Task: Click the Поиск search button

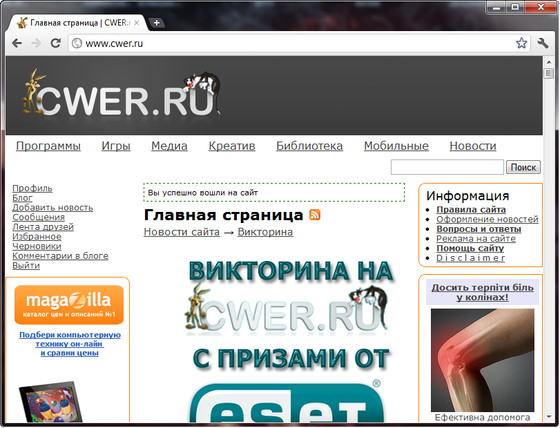Action: pyautogui.click(x=523, y=167)
